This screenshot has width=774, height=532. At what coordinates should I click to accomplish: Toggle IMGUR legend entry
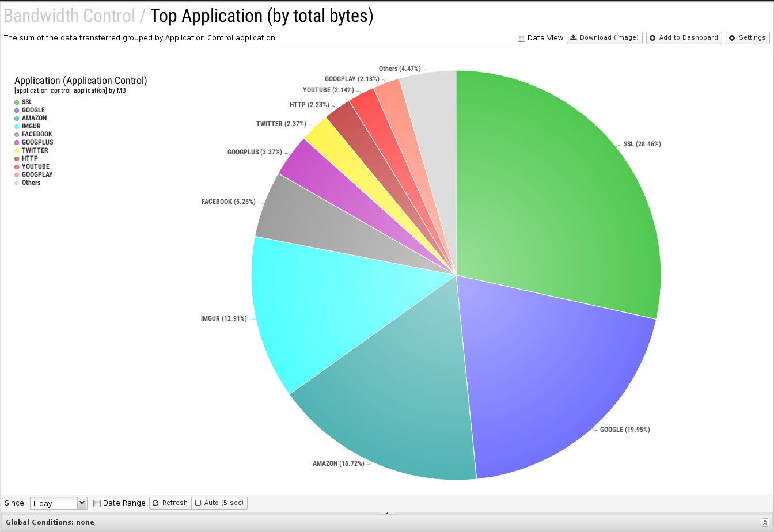(28, 126)
